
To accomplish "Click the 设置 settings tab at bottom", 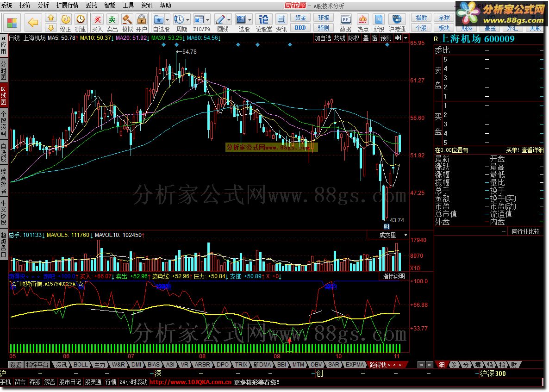I will 16,364.
